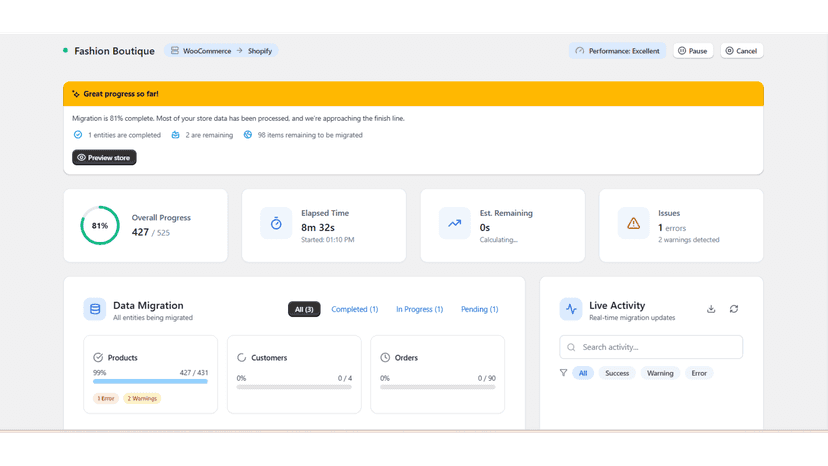Select the Success activity filter chip
This screenshot has width=828, height=466.
coord(617,373)
